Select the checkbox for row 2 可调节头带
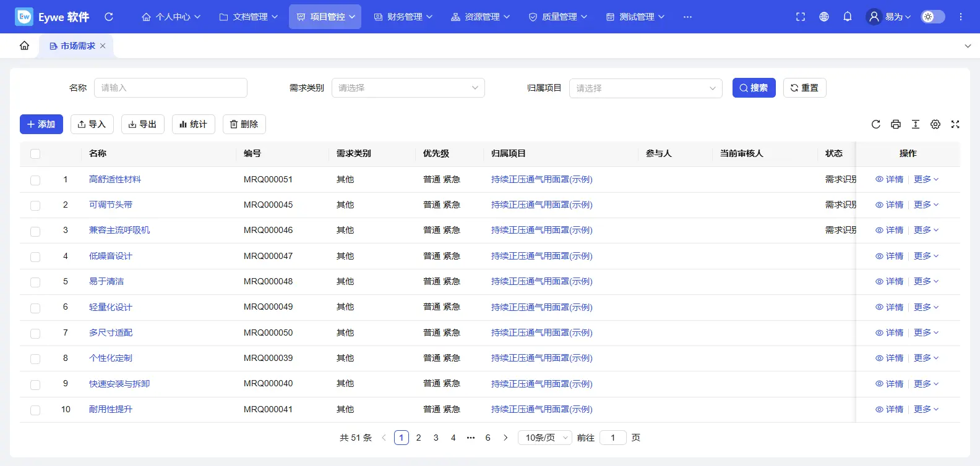The height and width of the screenshot is (466, 980). [x=35, y=205]
